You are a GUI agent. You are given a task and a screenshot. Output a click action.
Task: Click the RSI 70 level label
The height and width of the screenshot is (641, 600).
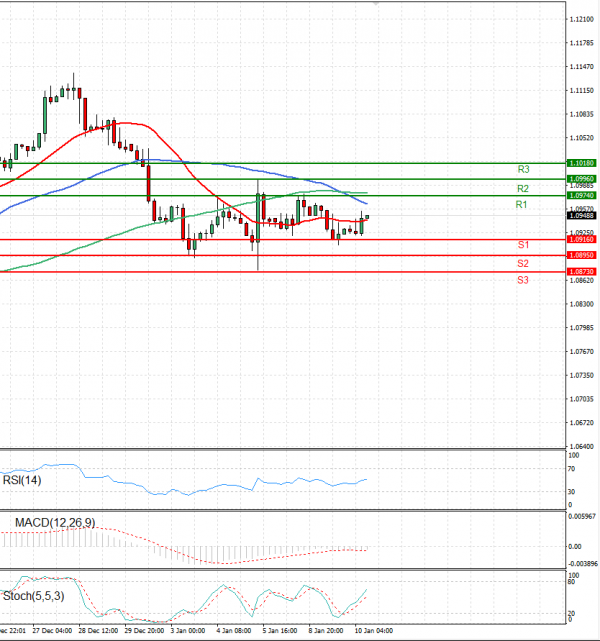pos(571,469)
